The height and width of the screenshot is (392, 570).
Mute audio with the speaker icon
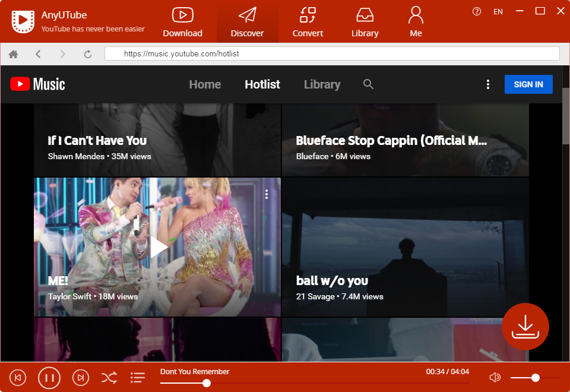[x=495, y=378]
